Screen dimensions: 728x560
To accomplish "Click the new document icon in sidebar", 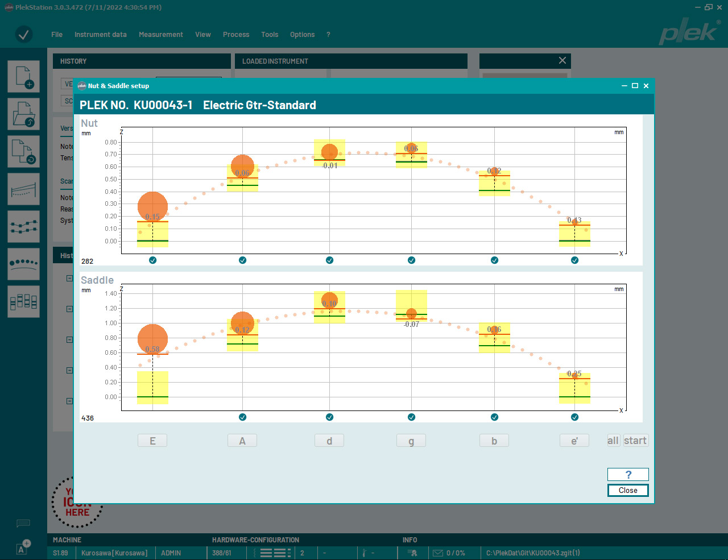I will (23, 76).
